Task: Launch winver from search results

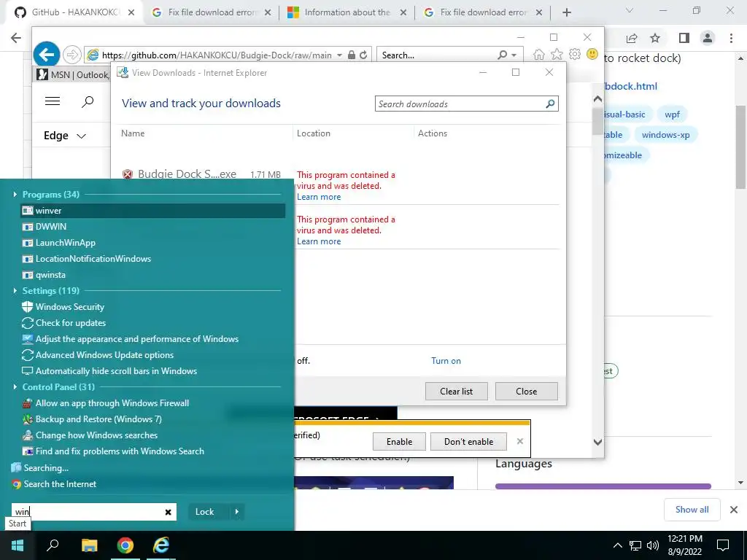Action: tap(153, 211)
